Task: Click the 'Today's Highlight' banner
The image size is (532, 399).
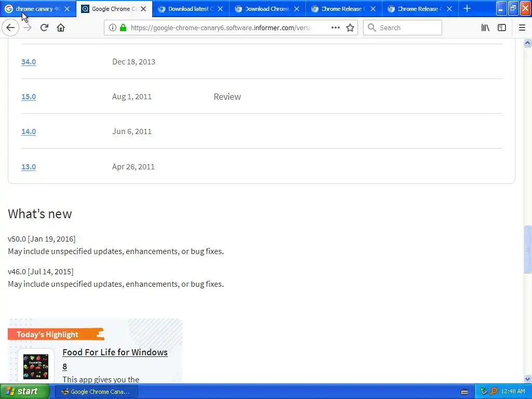Action: click(x=56, y=334)
